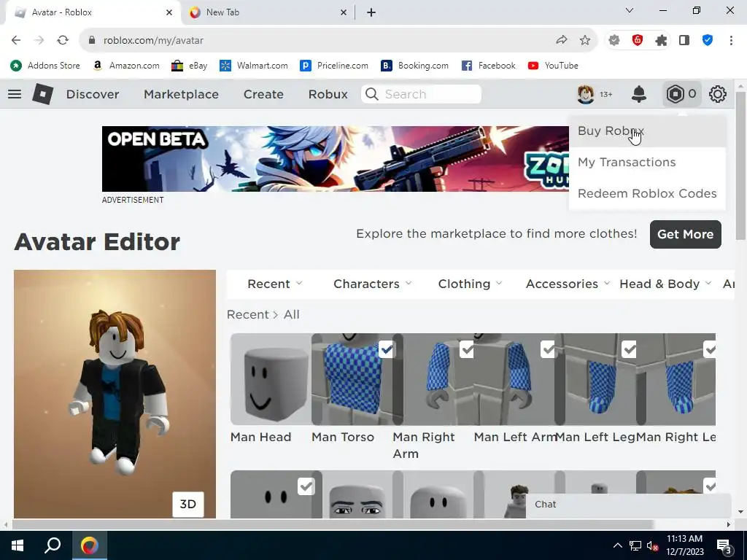Show hidden system tray icons
747x560 pixels.
(617, 545)
